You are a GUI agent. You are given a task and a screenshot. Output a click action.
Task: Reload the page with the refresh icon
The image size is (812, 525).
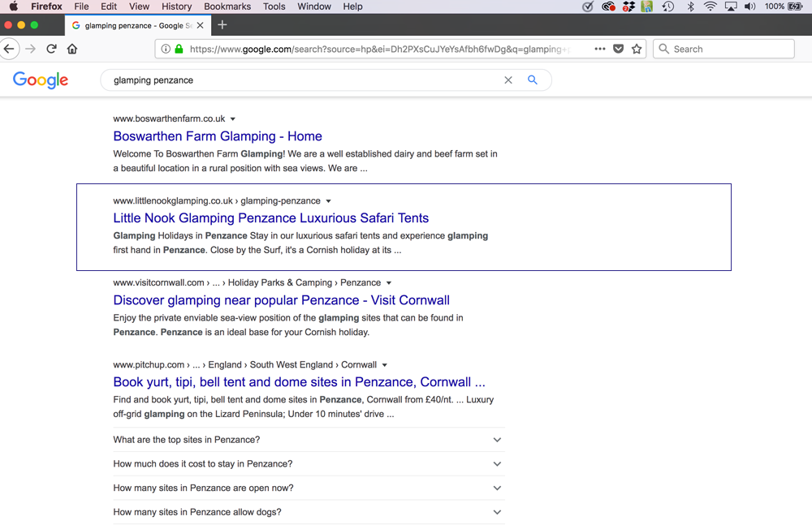click(51, 49)
